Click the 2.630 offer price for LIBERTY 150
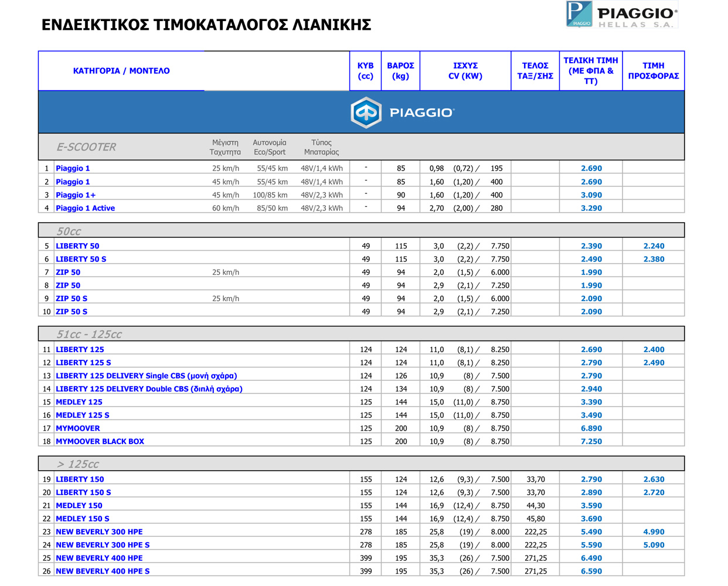This screenshot has height=586, width=728. coord(654,479)
